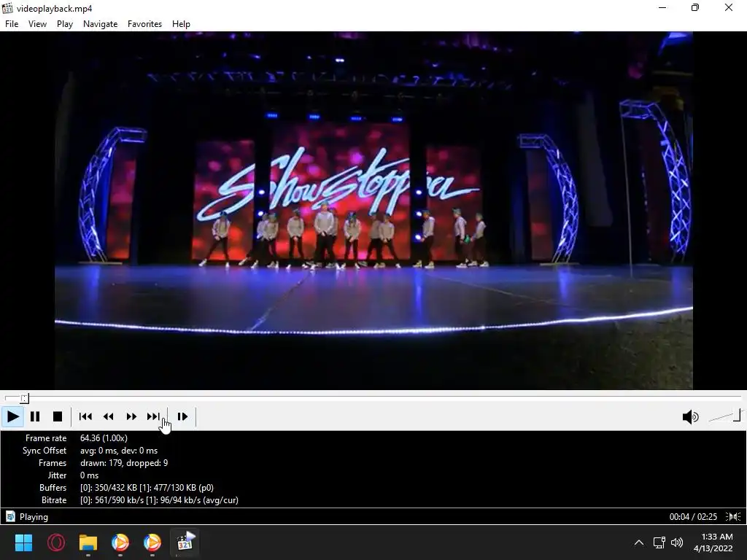Viewport: 747px width, 560px height.
Task: Click the Playing status text
Action: (x=34, y=517)
